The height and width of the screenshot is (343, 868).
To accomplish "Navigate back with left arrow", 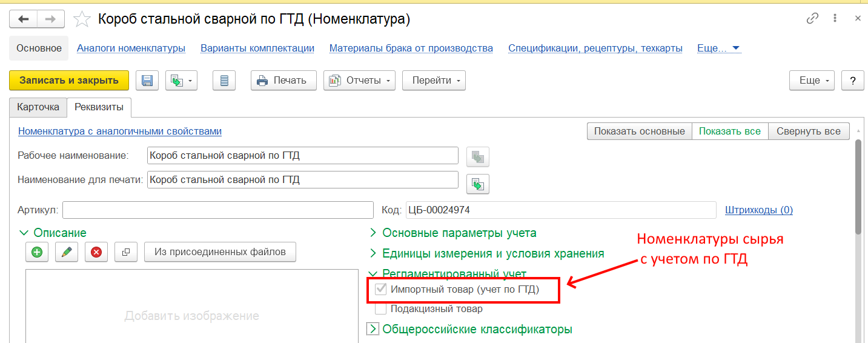I will pyautogui.click(x=24, y=19).
